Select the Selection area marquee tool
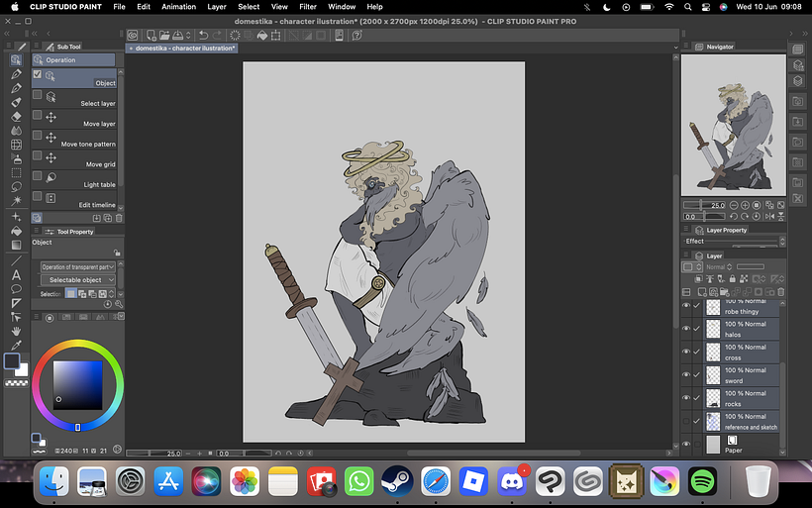Screen dimensions: 812x508 16,172
